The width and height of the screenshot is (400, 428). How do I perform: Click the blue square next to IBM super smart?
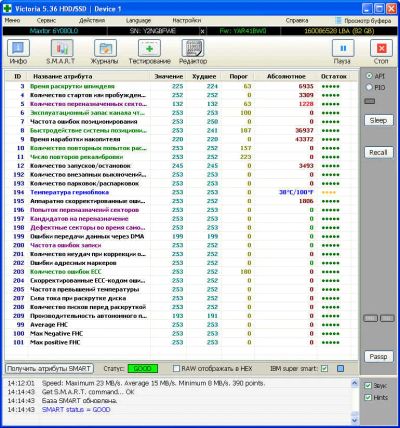click(x=340, y=369)
